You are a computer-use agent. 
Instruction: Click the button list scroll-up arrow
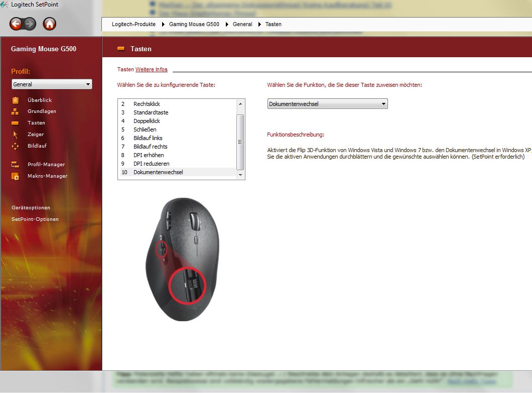coord(240,104)
